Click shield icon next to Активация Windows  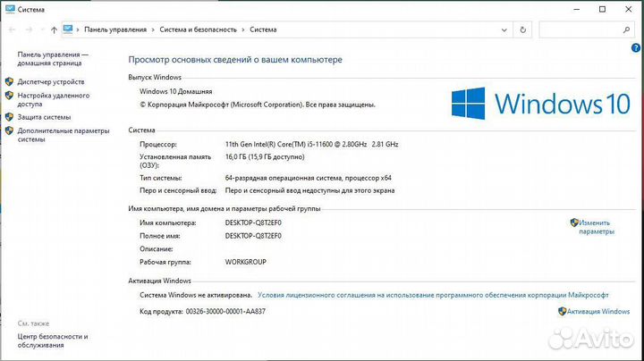pos(562,311)
